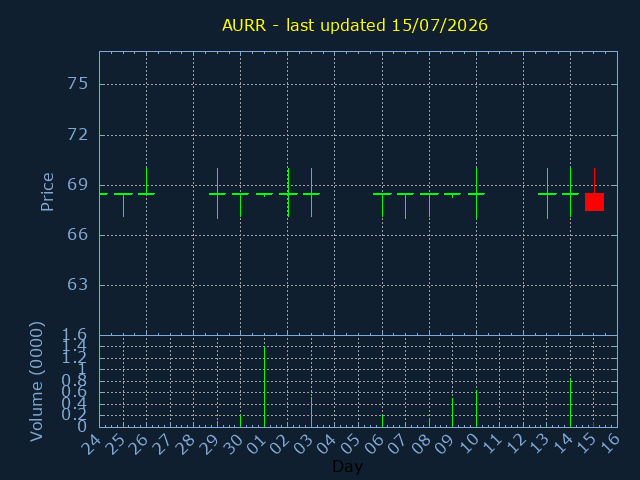640x480 pixels.
Task: Click the 63 price tick label
Action: tap(78, 285)
